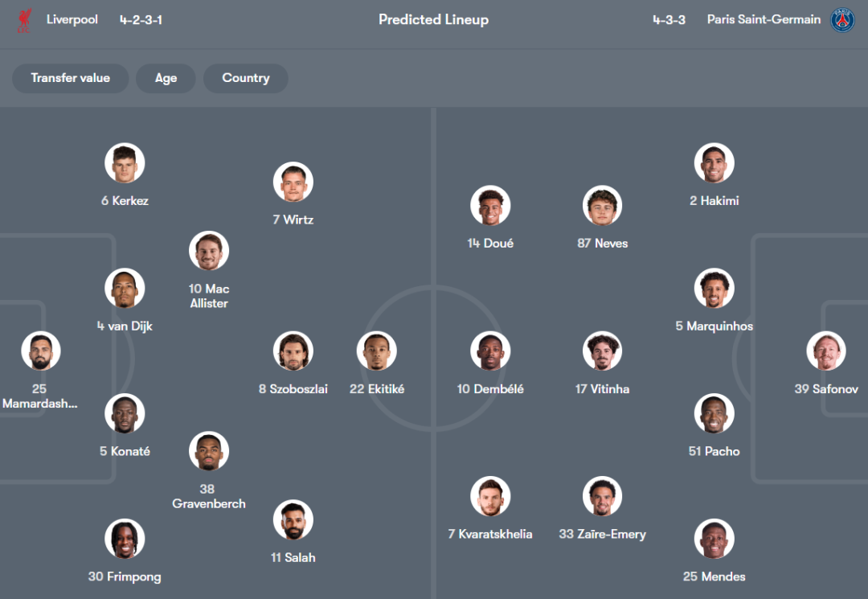
Task: Open Salah's player avatar
Action: click(293, 520)
